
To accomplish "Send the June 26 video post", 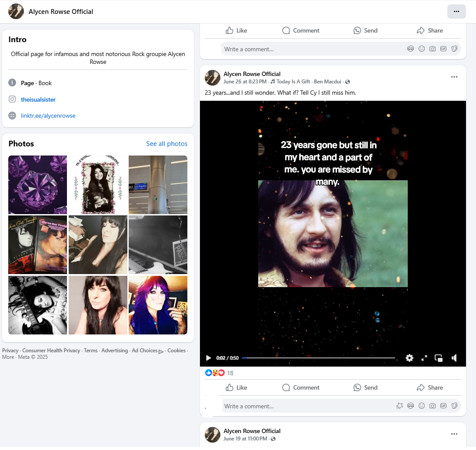I will [x=365, y=387].
